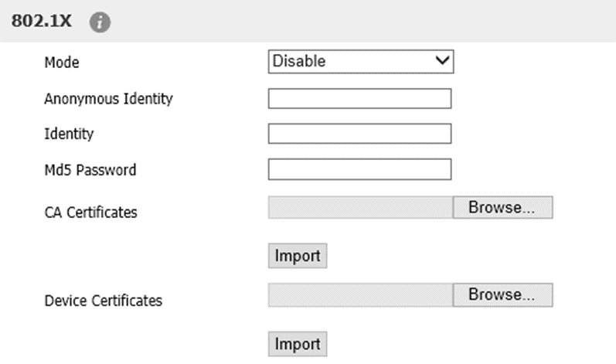
Task: Click the info icon beside 802.1X
Action: click(100, 22)
